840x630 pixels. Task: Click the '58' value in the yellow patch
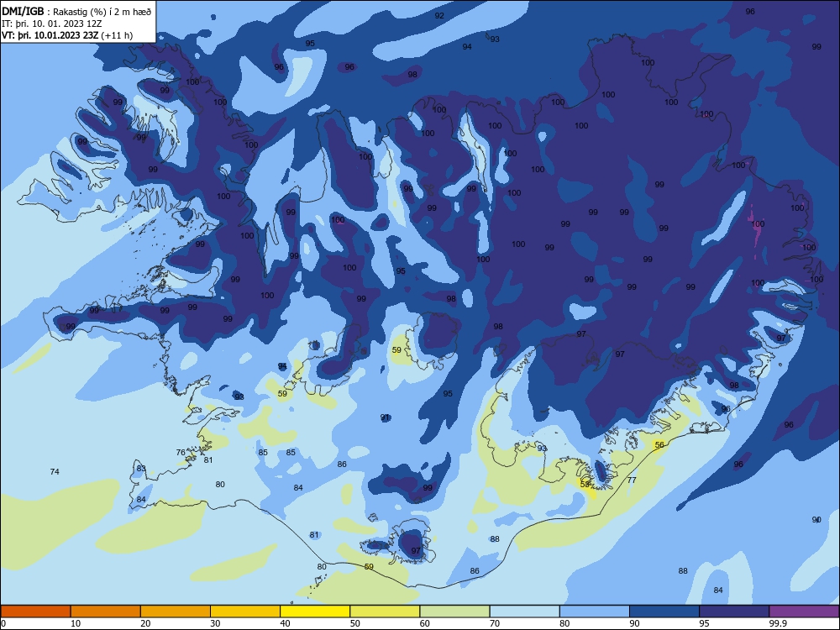(585, 485)
